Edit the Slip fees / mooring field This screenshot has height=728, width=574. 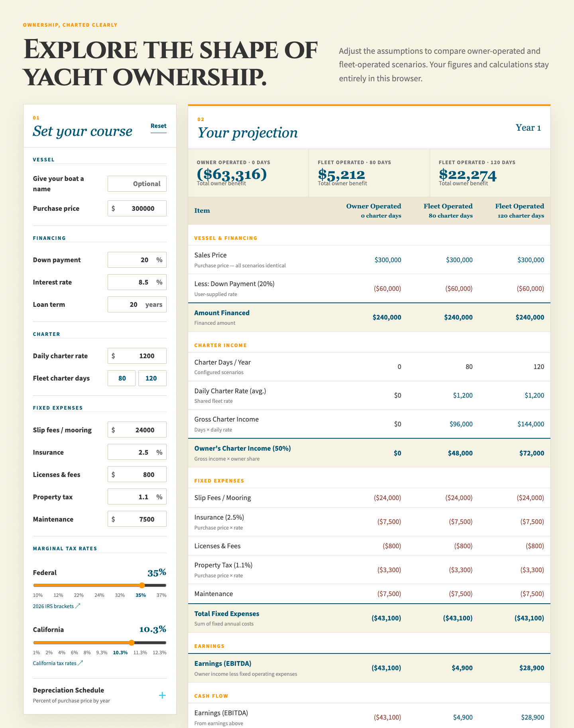point(137,430)
